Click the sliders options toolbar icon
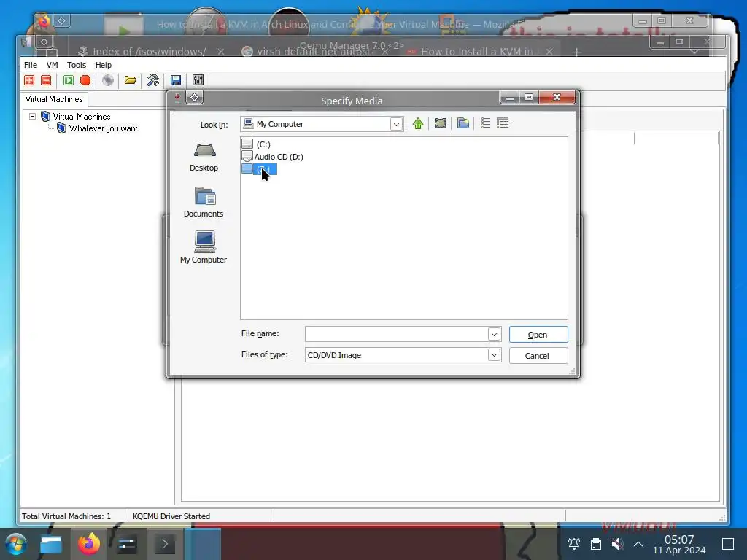 (198, 80)
